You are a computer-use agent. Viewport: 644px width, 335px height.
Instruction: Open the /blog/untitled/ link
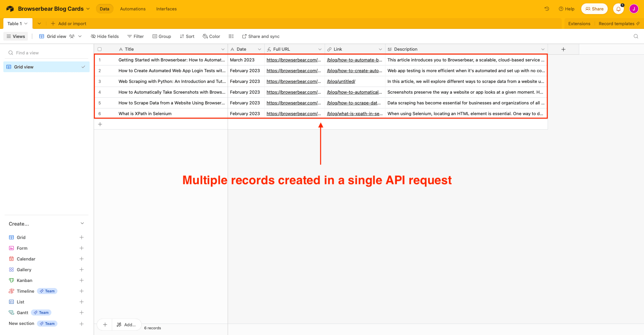coord(341,81)
